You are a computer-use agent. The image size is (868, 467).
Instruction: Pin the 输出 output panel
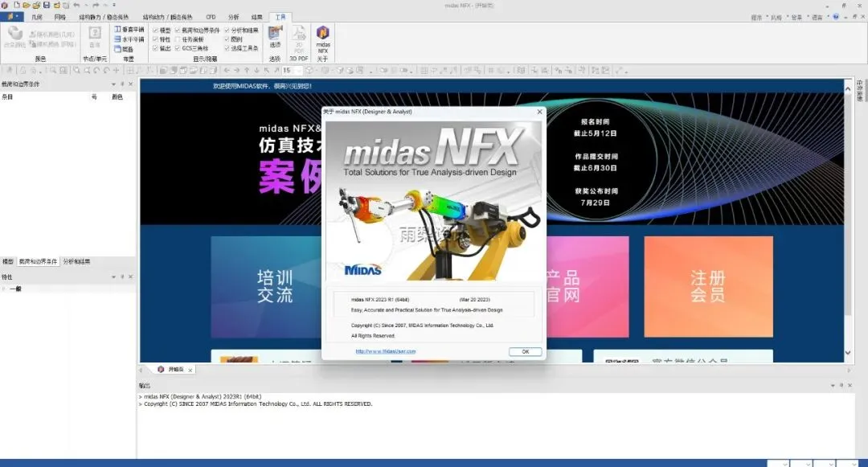click(841, 385)
